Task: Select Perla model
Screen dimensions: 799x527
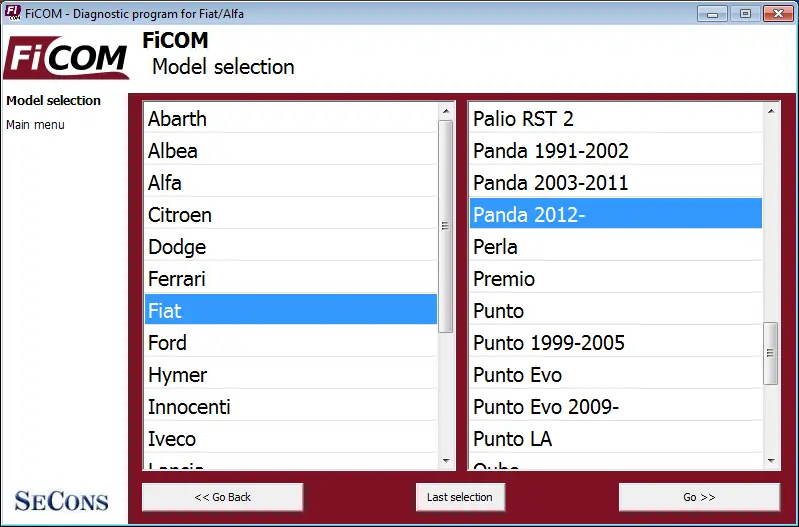Action: [x=616, y=247]
